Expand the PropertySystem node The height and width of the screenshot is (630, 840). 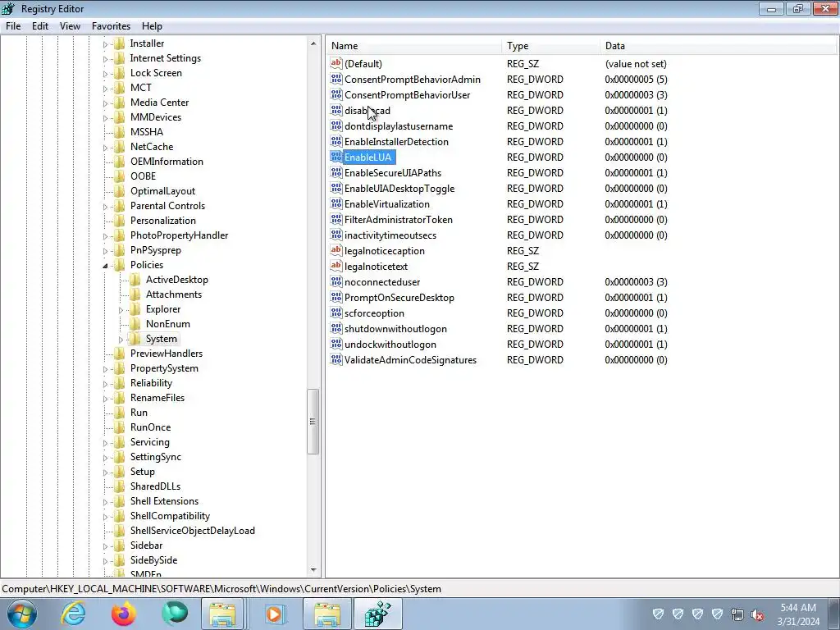(x=105, y=368)
